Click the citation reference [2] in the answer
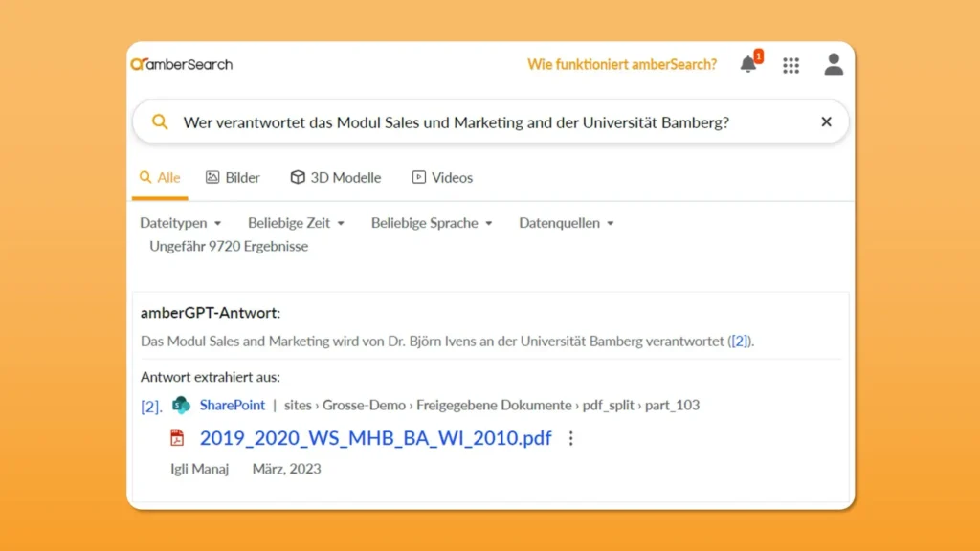980x551 pixels. (740, 341)
